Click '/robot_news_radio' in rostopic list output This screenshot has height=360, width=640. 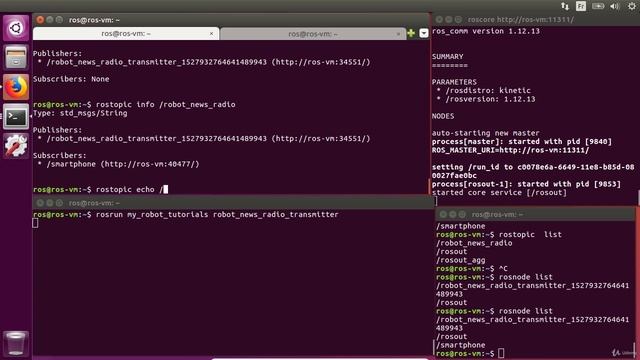click(x=474, y=243)
